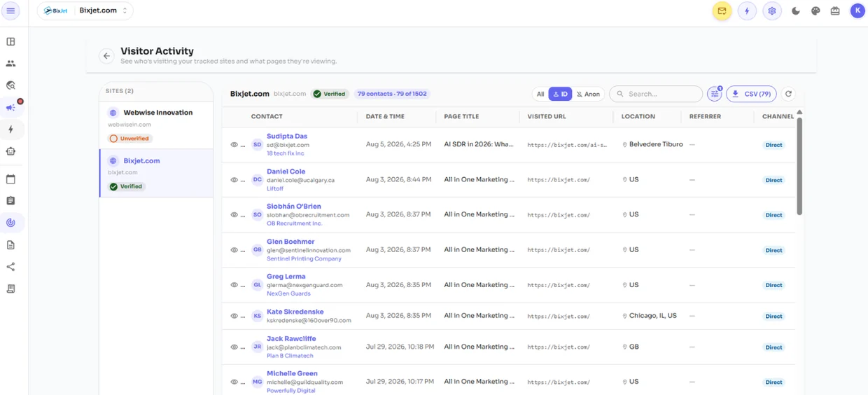Open the visitor tracking radar icon in sidebar

[10, 223]
